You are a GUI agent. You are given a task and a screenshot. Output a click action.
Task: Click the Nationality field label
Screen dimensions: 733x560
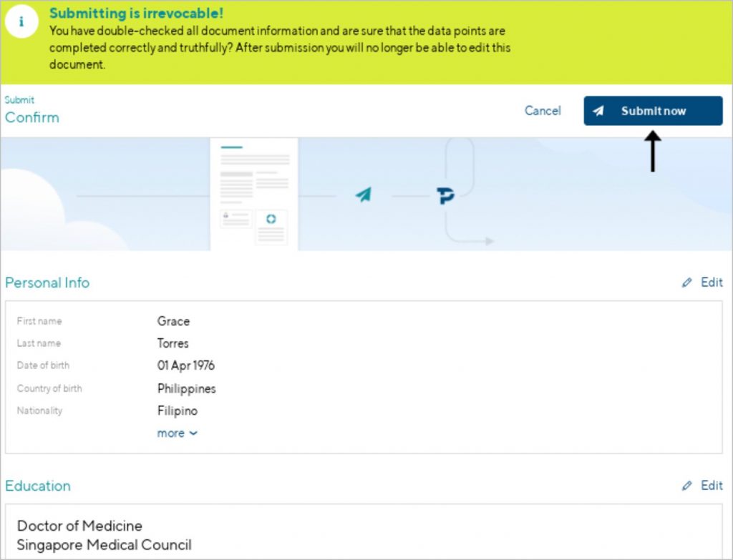40,411
